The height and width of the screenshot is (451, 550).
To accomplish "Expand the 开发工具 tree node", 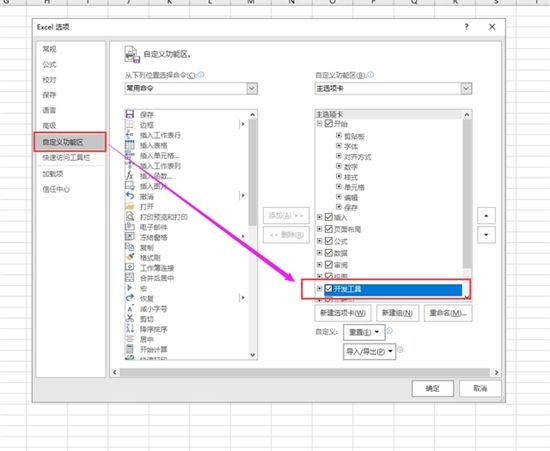I will (320, 289).
